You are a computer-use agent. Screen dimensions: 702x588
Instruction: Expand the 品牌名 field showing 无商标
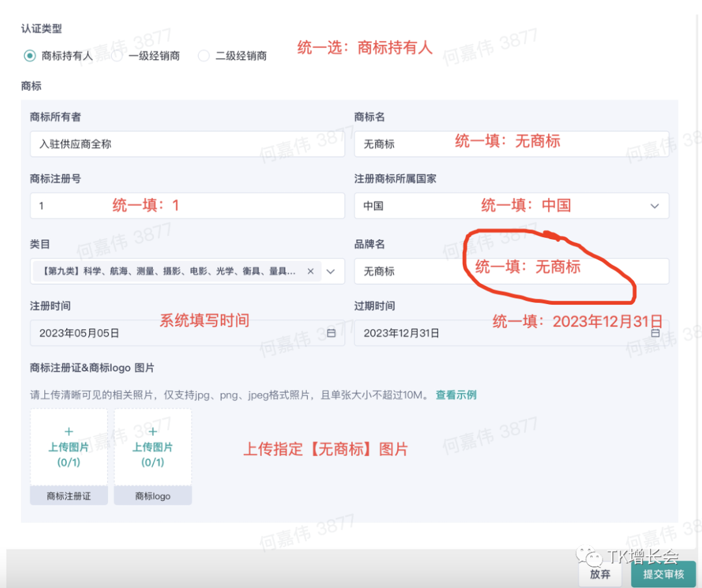click(510, 271)
